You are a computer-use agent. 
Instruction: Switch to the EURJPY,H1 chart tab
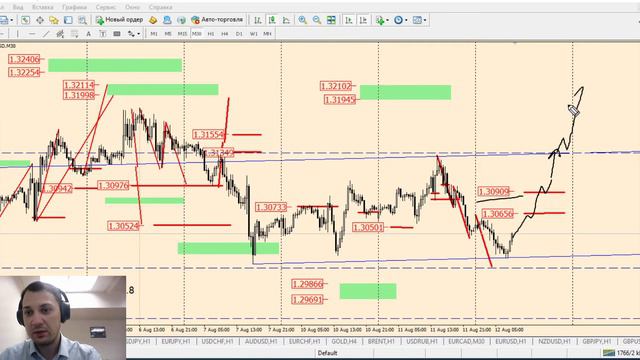[x=176, y=341]
